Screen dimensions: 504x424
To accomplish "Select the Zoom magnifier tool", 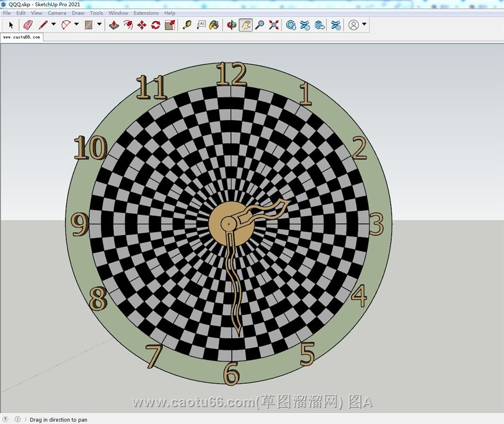I will [x=260, y=25].
